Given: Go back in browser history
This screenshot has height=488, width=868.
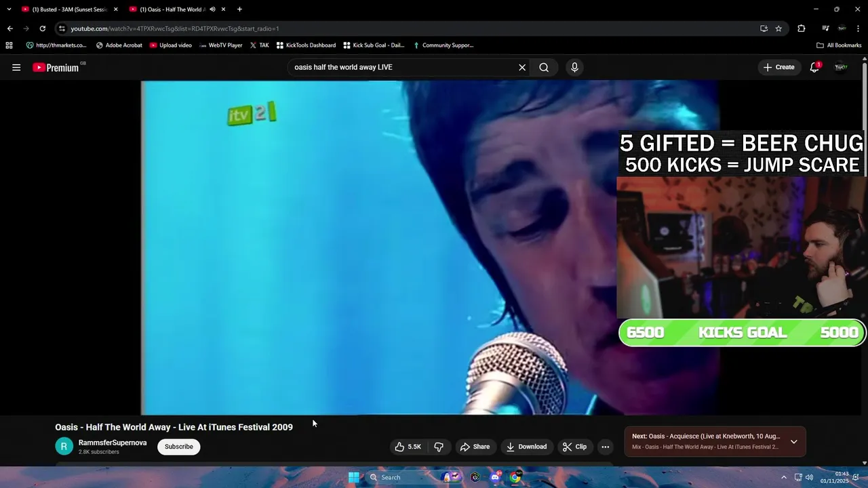Looking at the screenshot, I should point(9,28).
